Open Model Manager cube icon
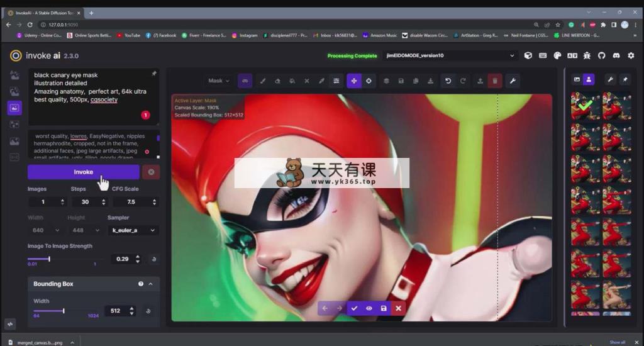This screenshot has height=346, width=644. (x=528, y=55)
